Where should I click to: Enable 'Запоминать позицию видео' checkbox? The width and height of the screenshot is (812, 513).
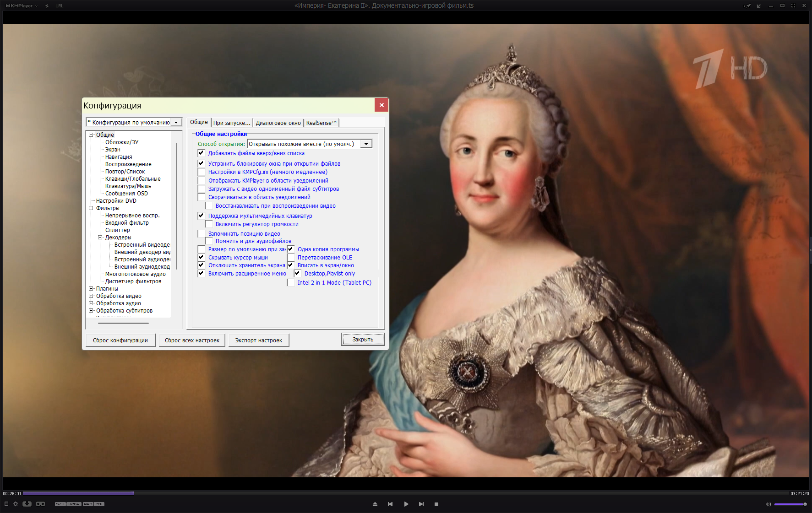point(202,234)
